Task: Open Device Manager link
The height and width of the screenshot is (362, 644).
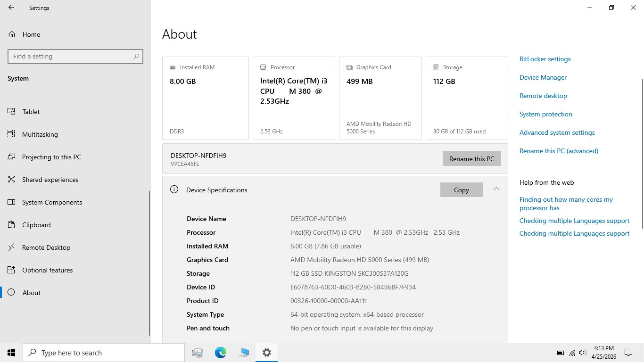Action: pos(543,77)
